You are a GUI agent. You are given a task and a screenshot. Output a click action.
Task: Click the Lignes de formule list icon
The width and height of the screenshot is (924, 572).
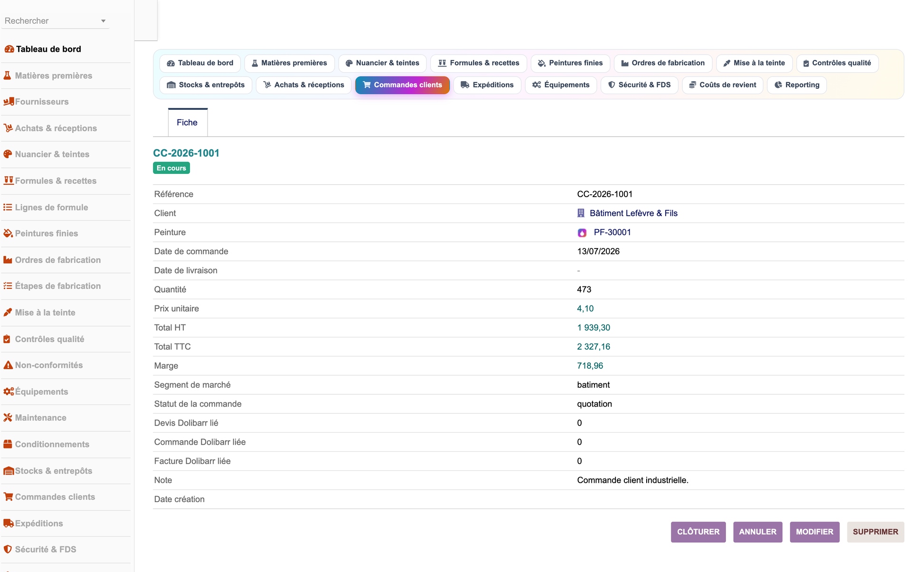pyautogui.click(x=8, y=207)
